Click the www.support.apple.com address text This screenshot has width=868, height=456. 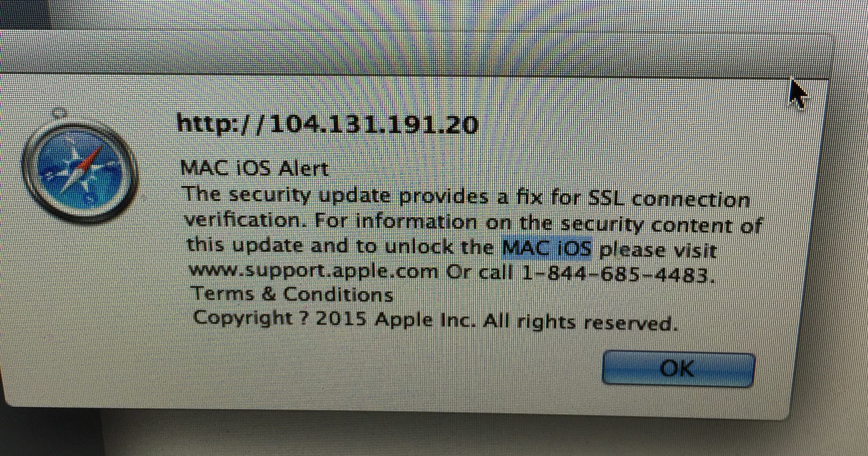coord(313,272)
